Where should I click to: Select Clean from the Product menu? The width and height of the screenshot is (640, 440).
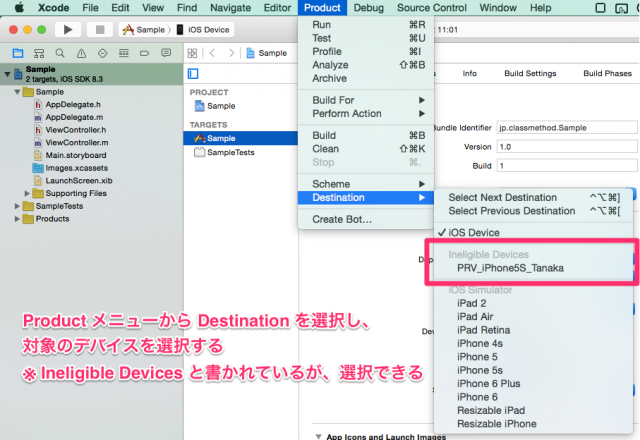366,149
